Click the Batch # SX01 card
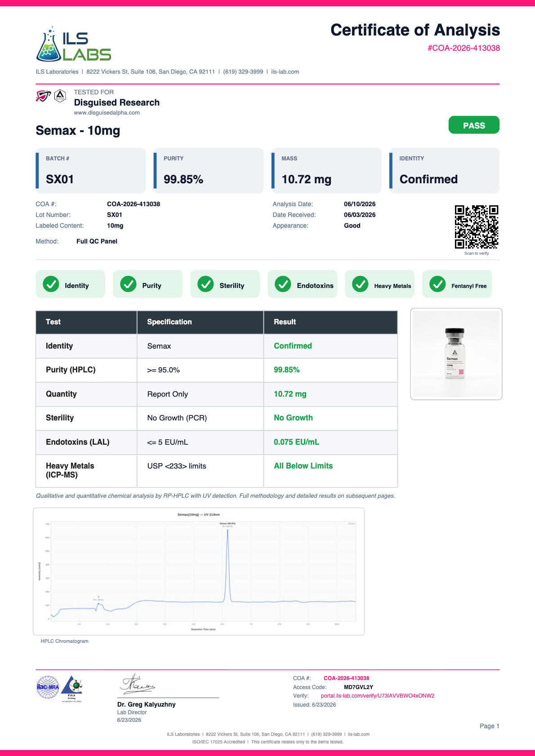This screenshot has height=756, width=535. (x=91, y=171)
